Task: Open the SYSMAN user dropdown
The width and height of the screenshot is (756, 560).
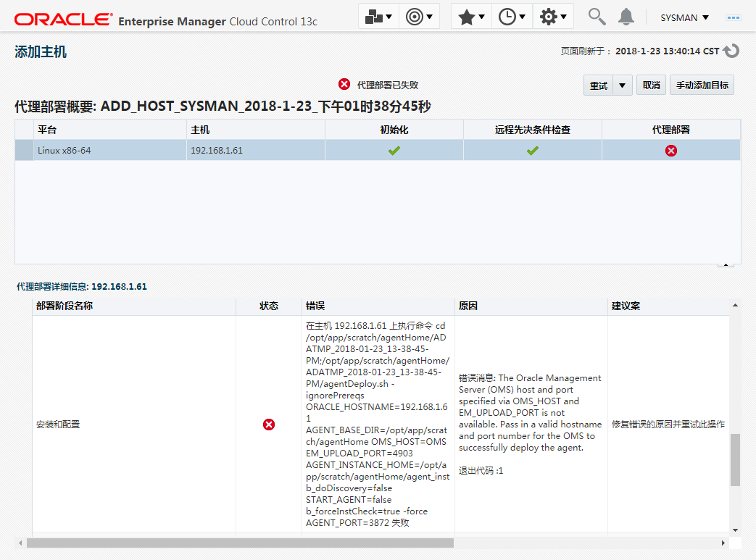Action: pyautogui.click(x=684, y=17)
